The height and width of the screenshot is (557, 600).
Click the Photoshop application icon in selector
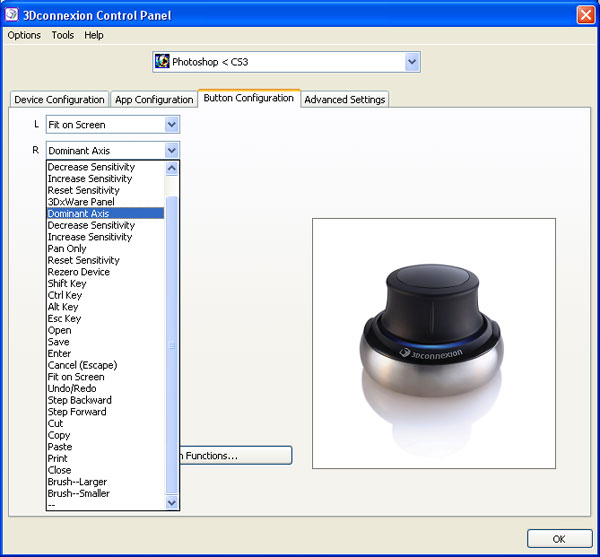(x=162, y=61)
